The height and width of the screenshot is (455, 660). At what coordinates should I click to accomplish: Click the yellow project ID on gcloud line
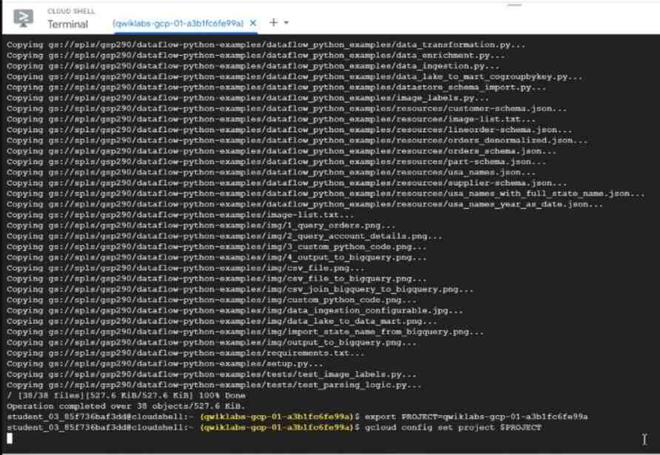click(x=277, y=427)
